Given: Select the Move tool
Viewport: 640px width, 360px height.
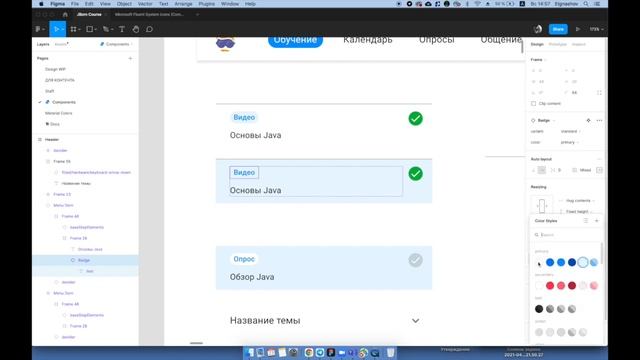Looking at the screenshot, I should pos(56,29).
